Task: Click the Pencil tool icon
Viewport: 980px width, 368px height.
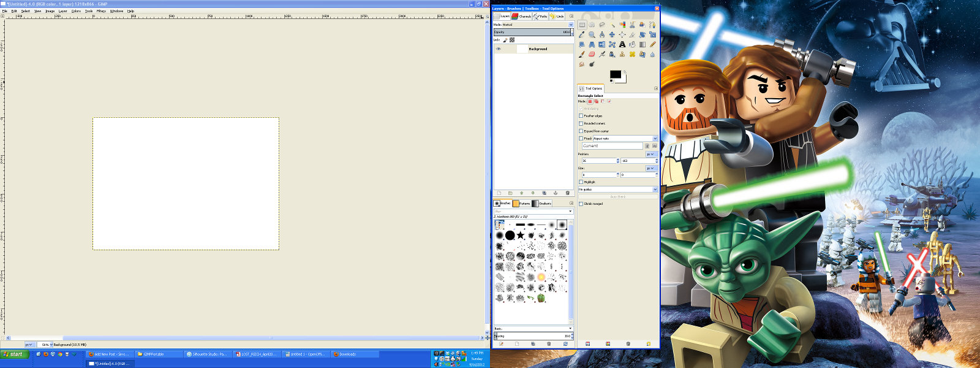Action: [652, 45]
